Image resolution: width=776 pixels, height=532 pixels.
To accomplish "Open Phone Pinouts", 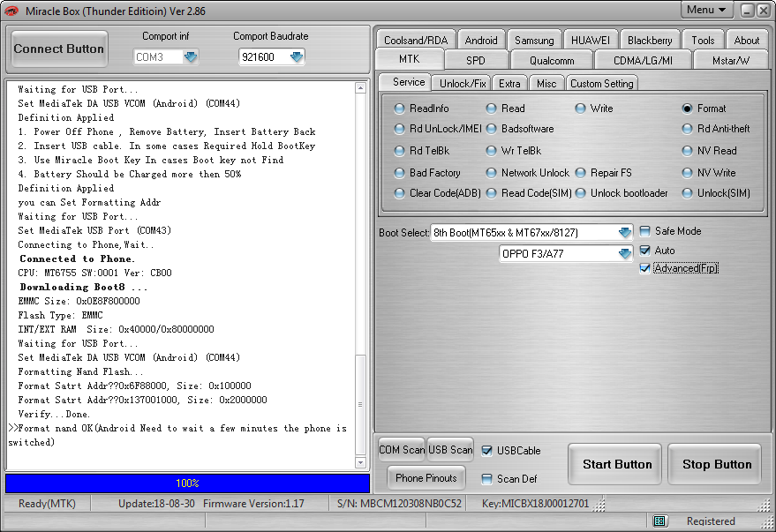I will (426, 478).
